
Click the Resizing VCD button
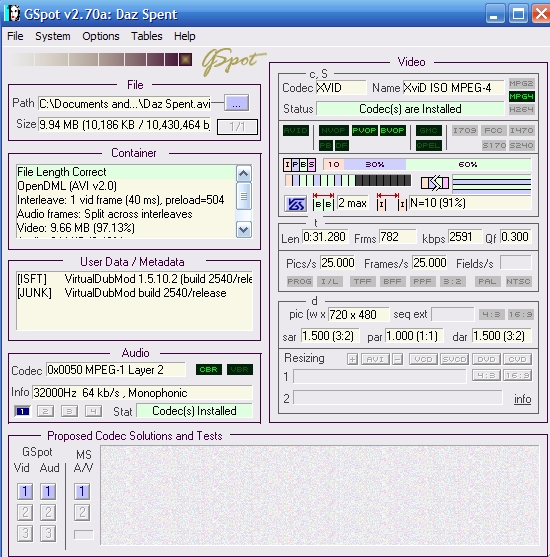424,359
